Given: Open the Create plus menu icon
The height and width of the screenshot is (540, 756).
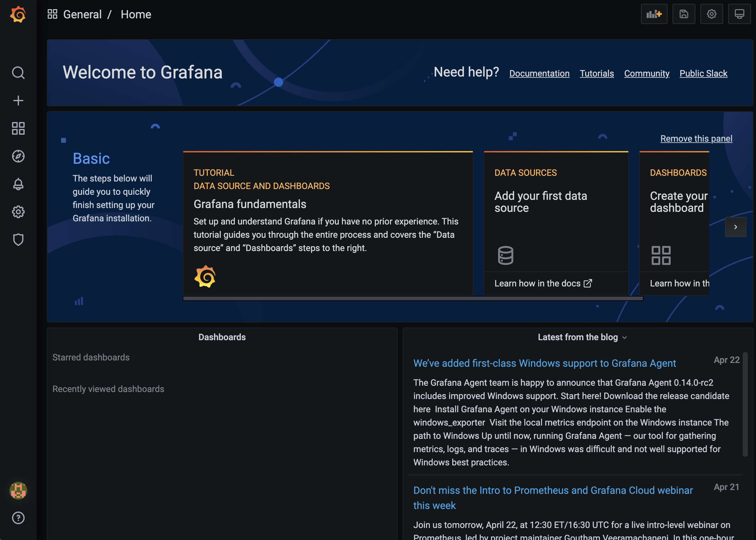Looking at the screenshot, I should coord(18,101).
